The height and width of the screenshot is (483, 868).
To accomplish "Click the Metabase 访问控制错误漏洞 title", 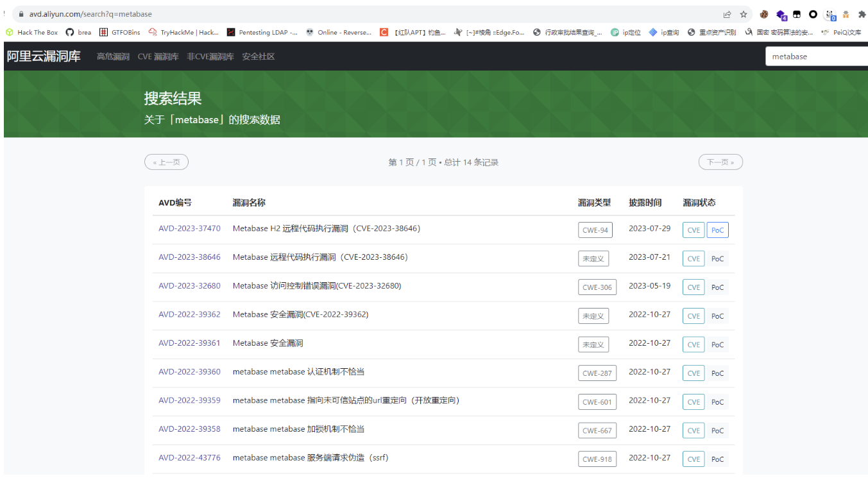I will point(317,286).
